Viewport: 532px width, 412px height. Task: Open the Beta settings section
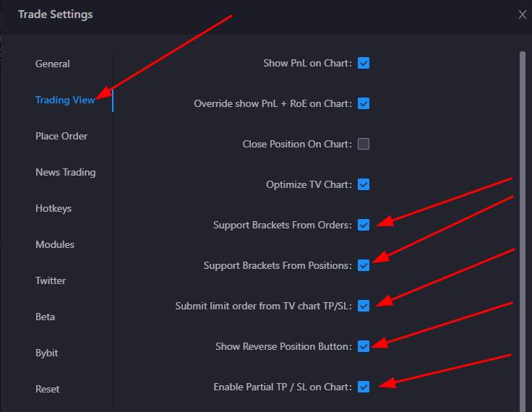pos(45,317)
